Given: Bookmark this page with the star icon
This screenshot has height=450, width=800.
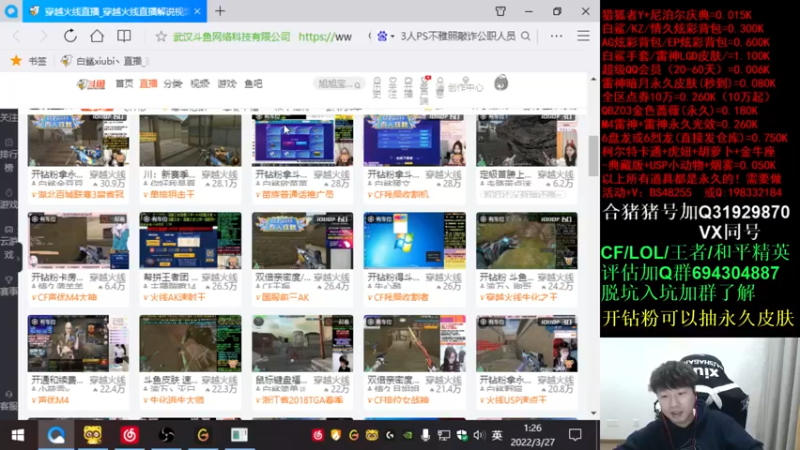Looking at the screenshot, I should coord(161,36).
